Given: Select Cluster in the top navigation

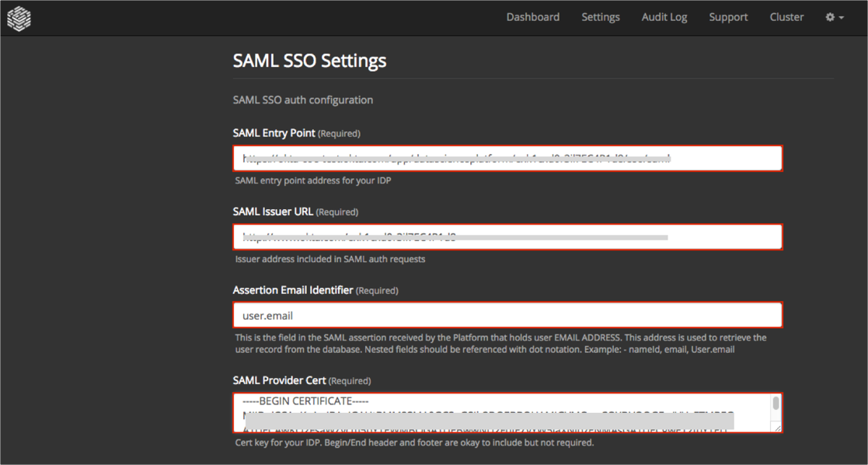Looking at the screenshot, I should coord(786,17).
